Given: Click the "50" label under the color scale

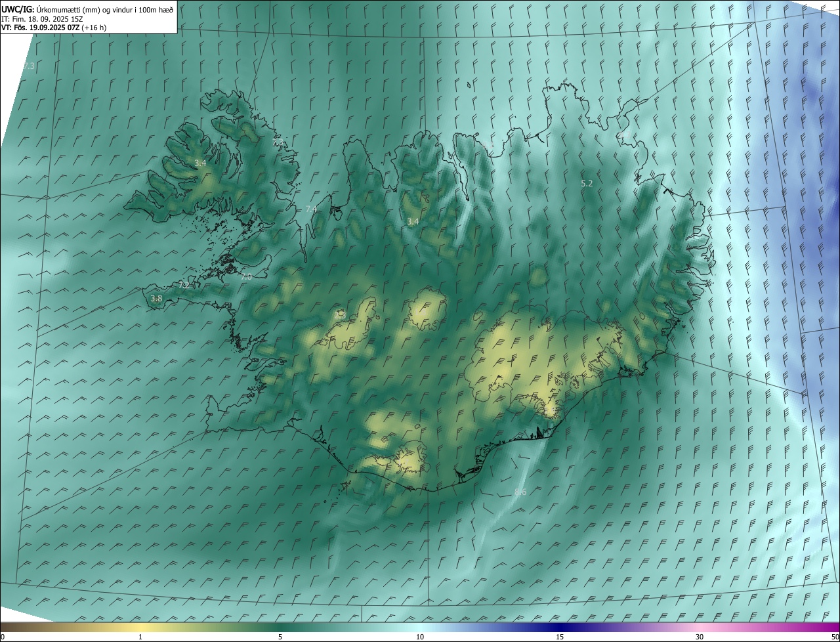Looking at the screenshot, I should click(x=835, y=637).
